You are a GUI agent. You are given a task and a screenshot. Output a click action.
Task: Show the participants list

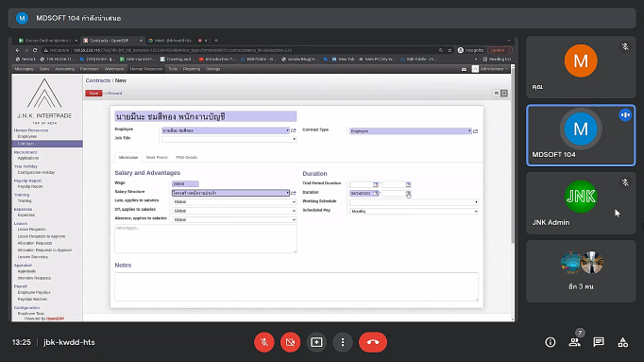pos(574,342)
